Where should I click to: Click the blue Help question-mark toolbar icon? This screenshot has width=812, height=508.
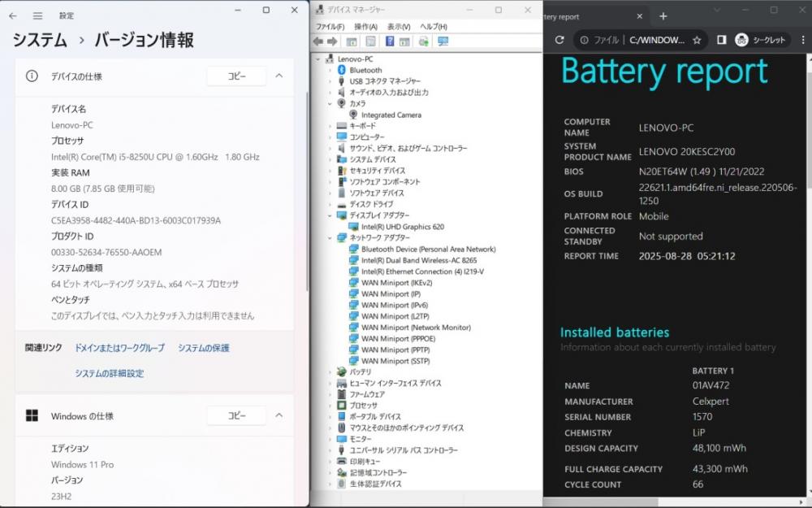click(390, 41)
